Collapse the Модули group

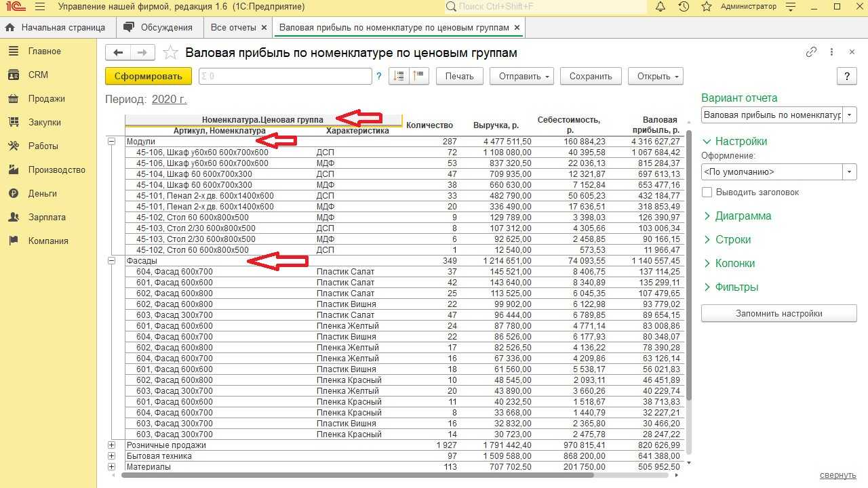[x=111, y=142]
